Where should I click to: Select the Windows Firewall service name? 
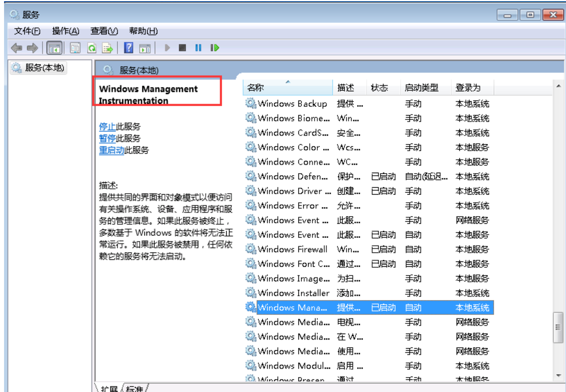tap(292, 249)
